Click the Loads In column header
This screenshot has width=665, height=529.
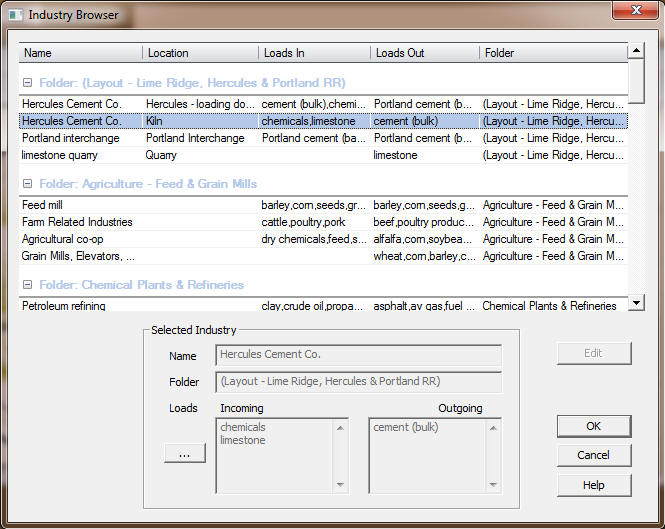click(x=314, y=53)
